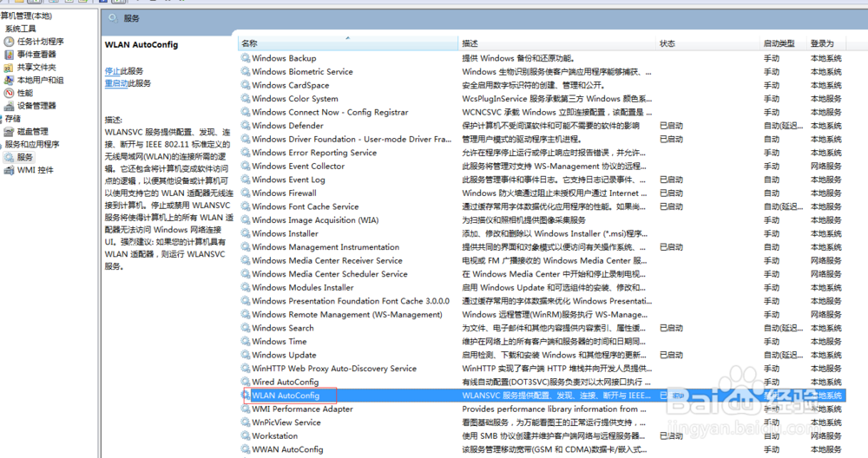
Task: Click the gear icon of WWAN AutoConfig
Action: click(246, 449)
